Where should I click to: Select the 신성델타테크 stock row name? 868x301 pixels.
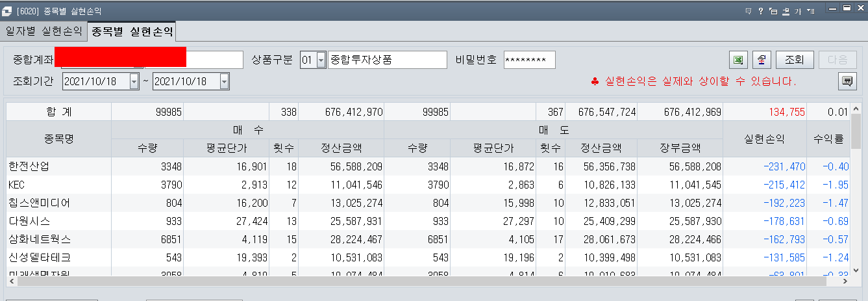[x=40, y=257]
